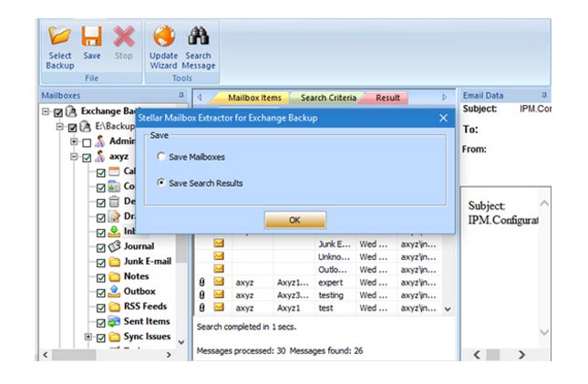Click the Exchange Backup root icon

coord(71,111)
